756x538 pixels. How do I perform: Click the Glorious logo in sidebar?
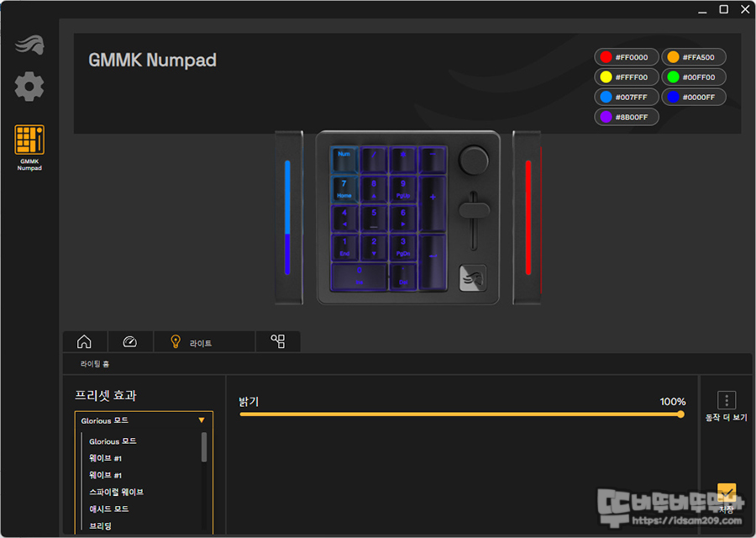30,45
